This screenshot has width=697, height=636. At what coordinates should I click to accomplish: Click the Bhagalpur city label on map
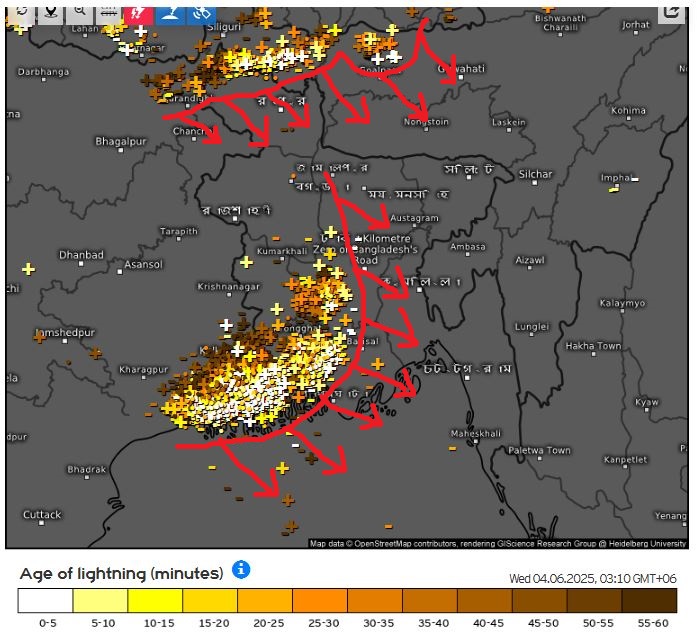(x=120, y=142)
